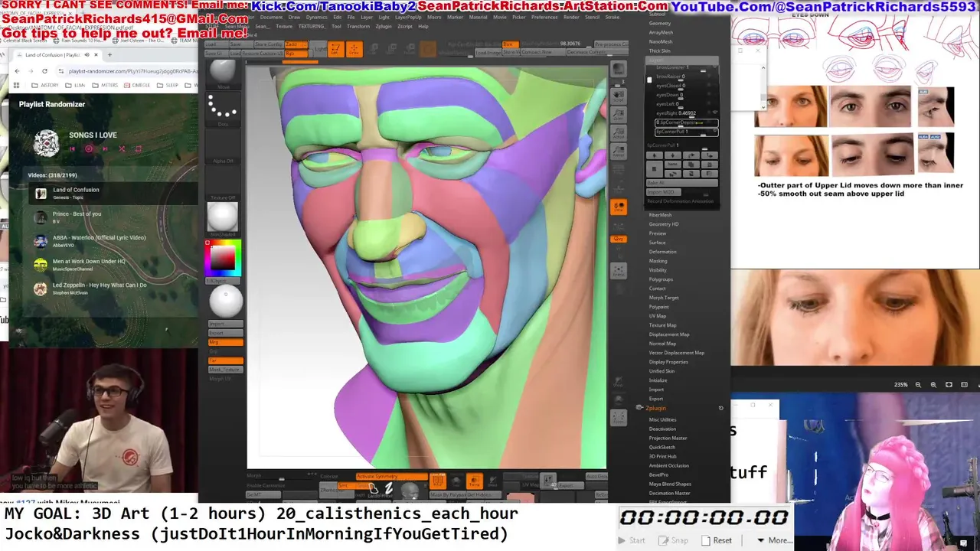Open the color picker square
Image resolution: width=980 pixels, height=551 pixels.
(223, 259)
